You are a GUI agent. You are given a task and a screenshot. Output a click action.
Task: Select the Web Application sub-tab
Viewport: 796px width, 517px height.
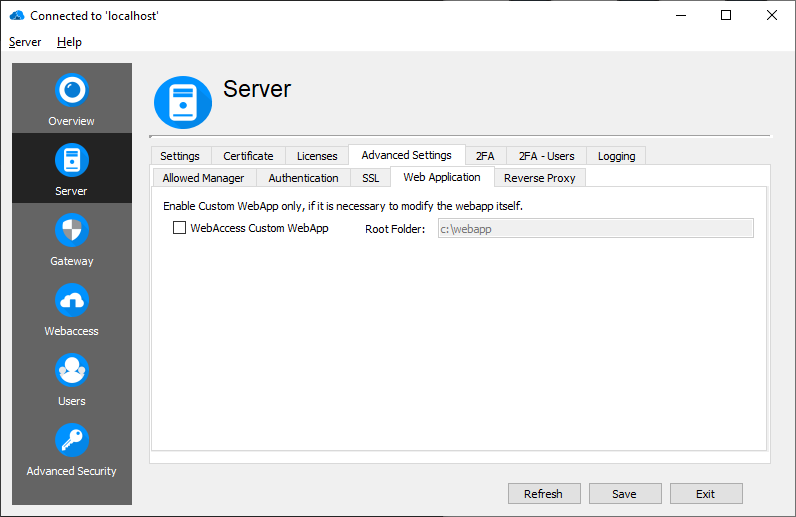442,177
